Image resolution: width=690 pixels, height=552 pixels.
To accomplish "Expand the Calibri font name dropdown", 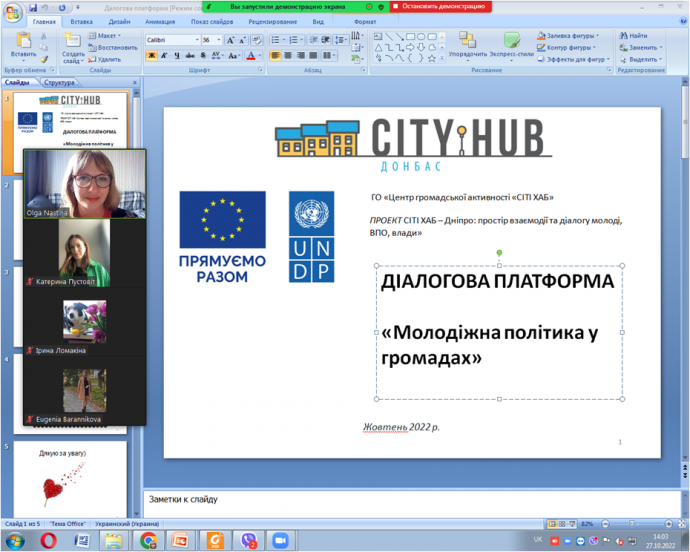I will coord(195,40).
